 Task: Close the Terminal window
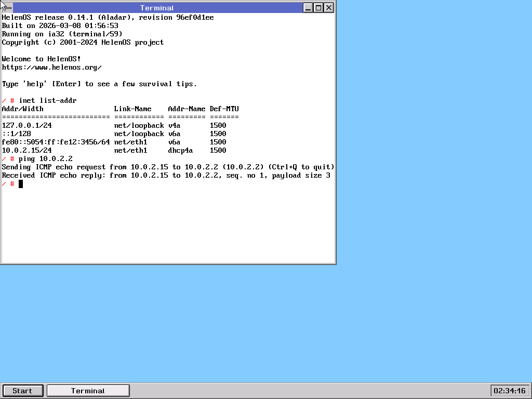tap(329, 8)
